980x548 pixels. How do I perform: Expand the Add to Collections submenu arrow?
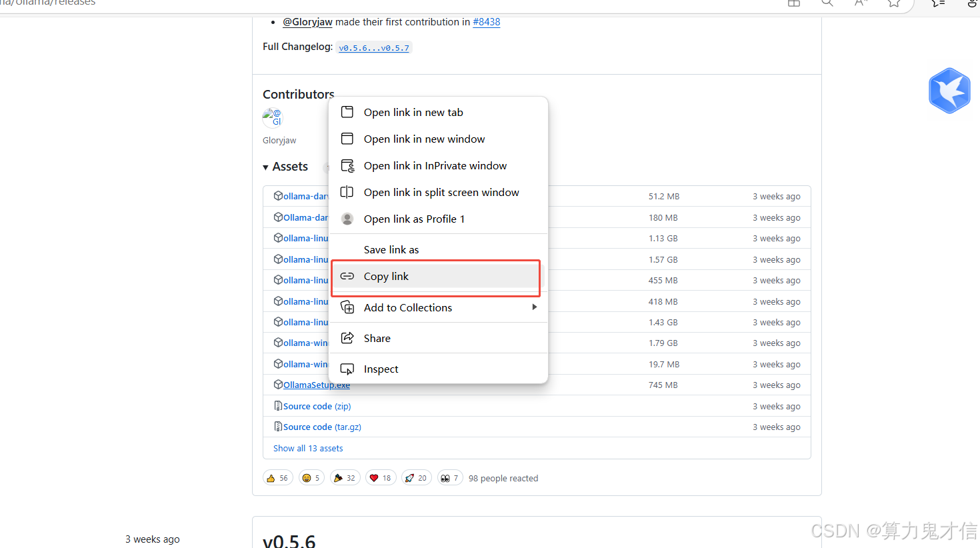[535, 307]
